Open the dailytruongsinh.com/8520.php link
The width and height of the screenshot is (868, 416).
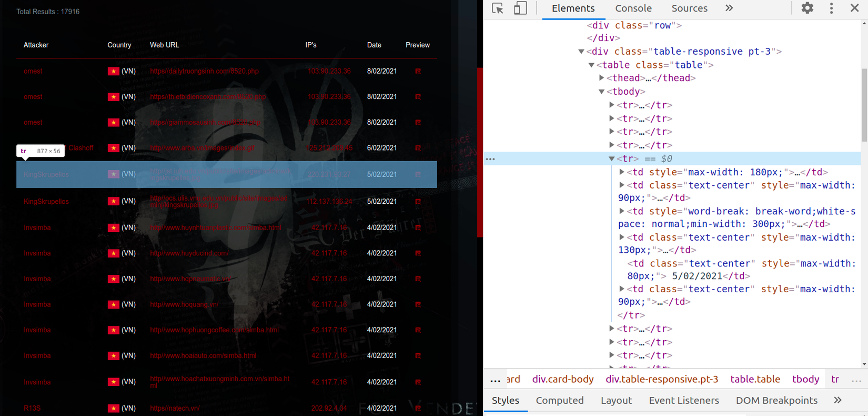pos(204,71)
